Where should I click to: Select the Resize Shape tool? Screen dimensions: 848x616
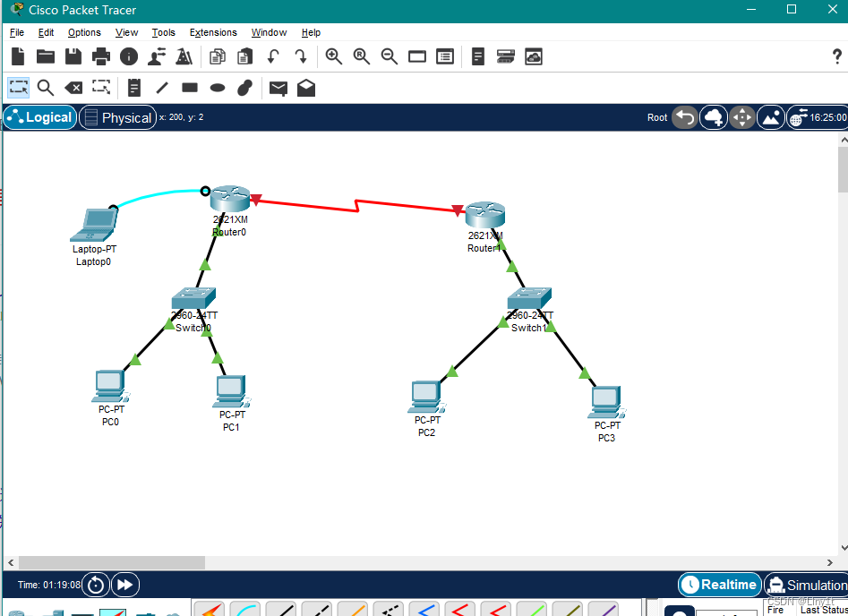(101, 87)
